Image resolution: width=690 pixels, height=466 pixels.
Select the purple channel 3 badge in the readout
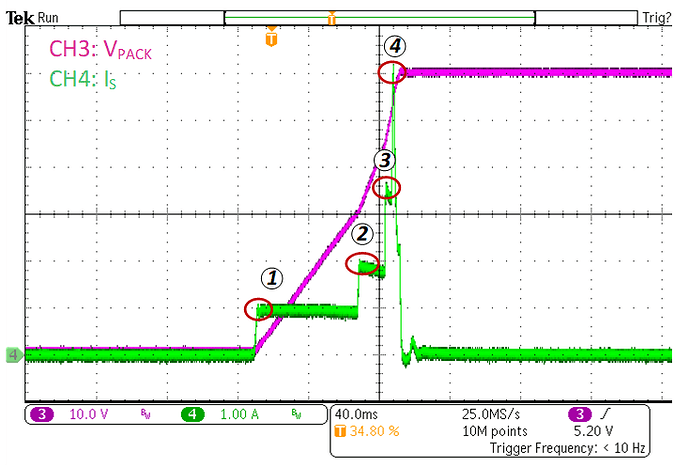pyautogui.click(x=42, y=415)
